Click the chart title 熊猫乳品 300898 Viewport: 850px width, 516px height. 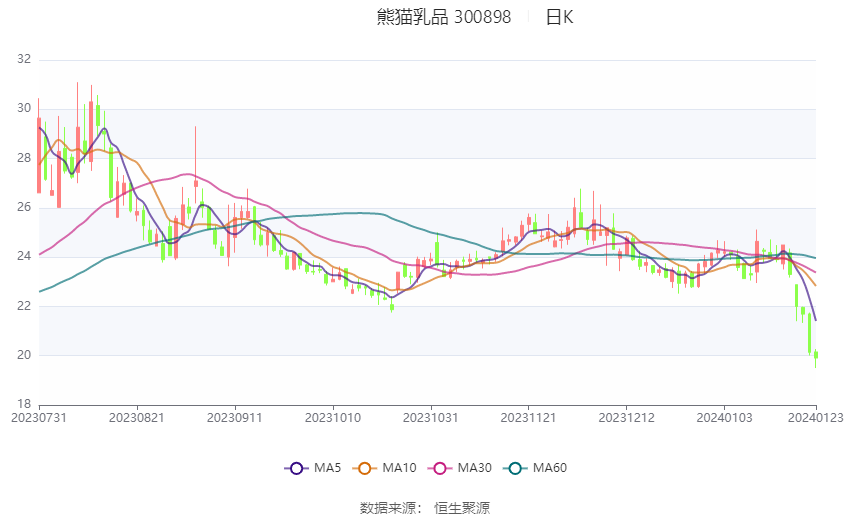coord(443,17)
